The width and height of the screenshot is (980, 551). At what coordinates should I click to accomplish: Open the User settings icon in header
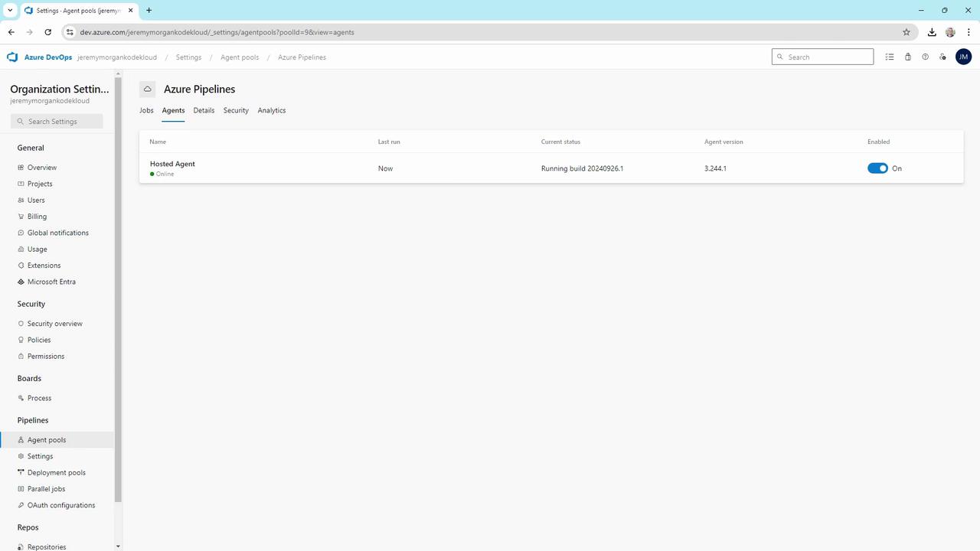pyautogui.click(x=943, y=57)
